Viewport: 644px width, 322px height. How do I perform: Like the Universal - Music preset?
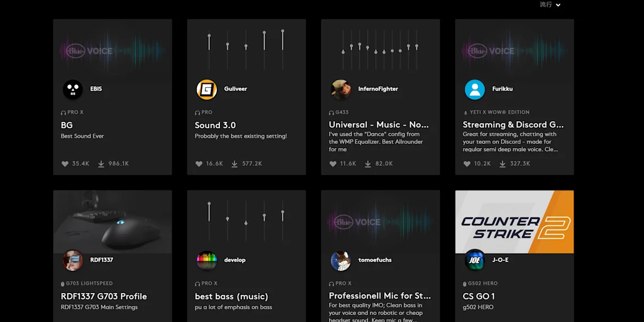pos(333,164)
